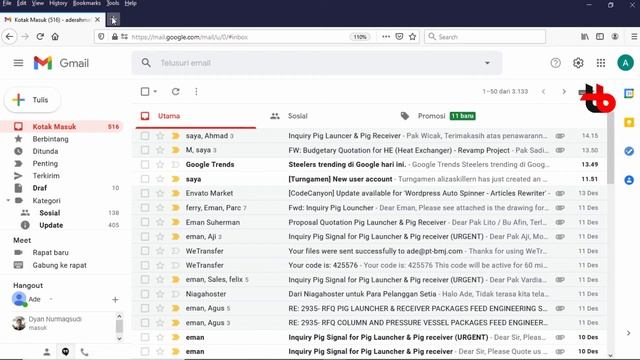Go to previous page of emails
Viewport: 640px width, 360px height.
point(543,91)
